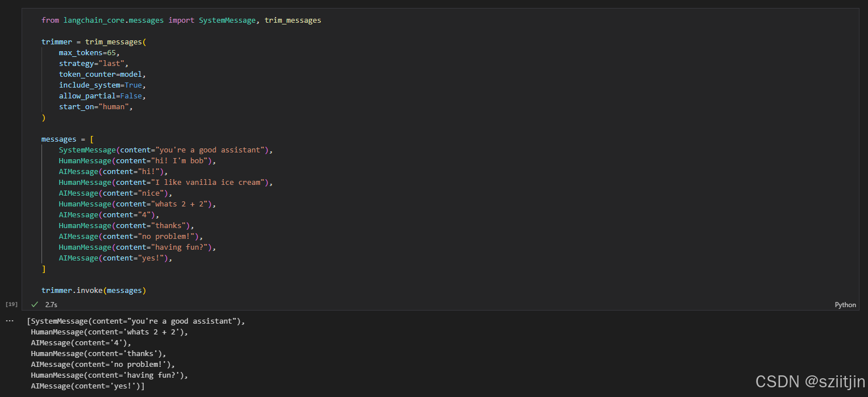Viewport: 868px width, 397px height.
Task: Click the trimmer.invoke(messages) line
Action: click(x=94, y=291)
